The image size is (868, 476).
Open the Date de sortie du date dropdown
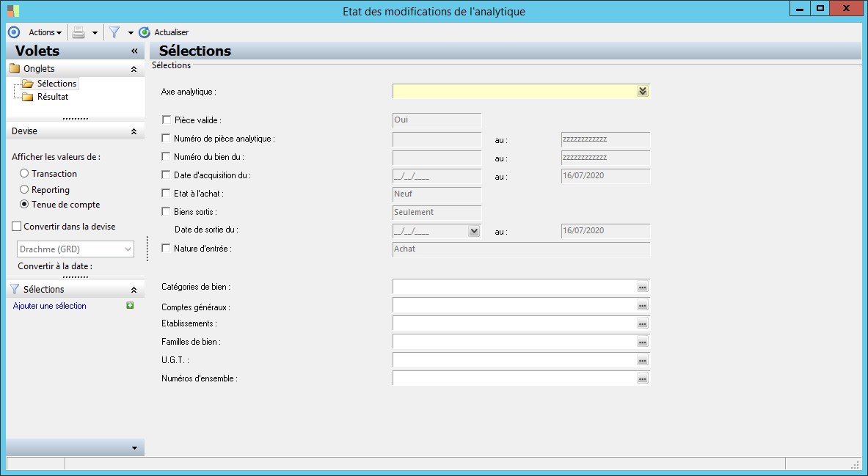click(474, 231)
